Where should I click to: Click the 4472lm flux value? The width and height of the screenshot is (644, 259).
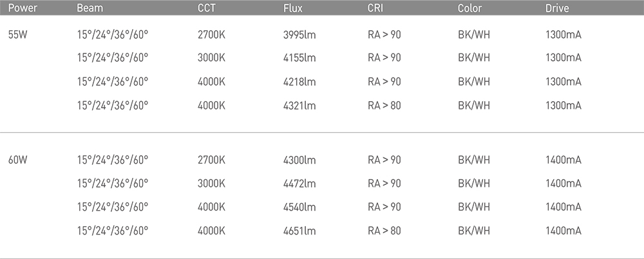coord(299,184)
